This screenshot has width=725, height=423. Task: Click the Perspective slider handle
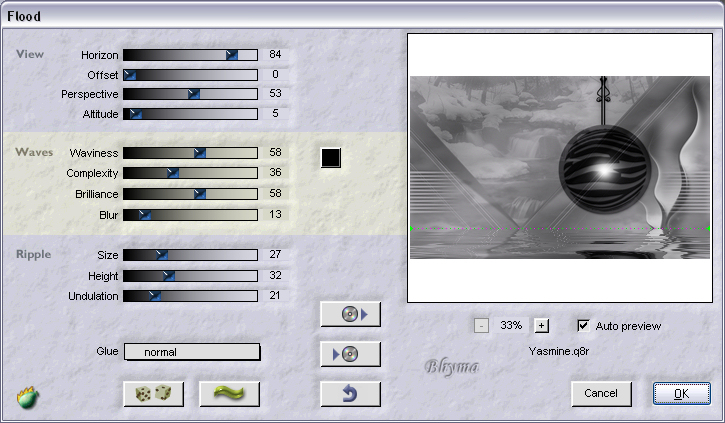pyautogui.click(x=194, y=94)
